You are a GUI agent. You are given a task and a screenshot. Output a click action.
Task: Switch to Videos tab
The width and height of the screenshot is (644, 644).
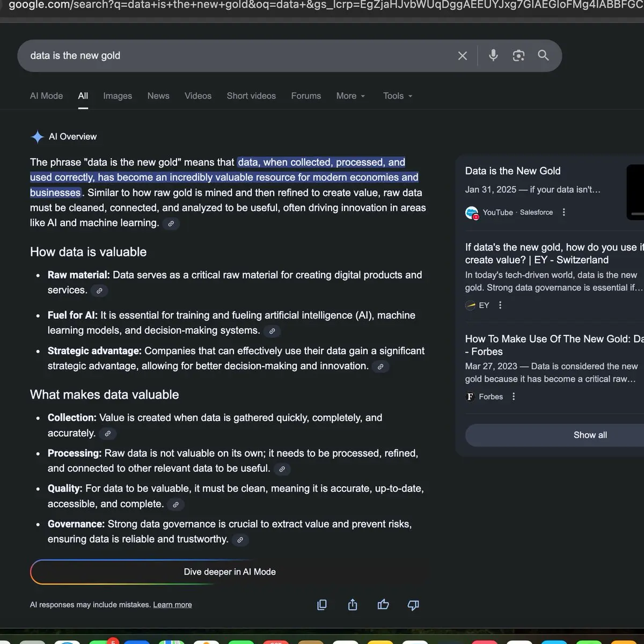[x=198, y=96]
